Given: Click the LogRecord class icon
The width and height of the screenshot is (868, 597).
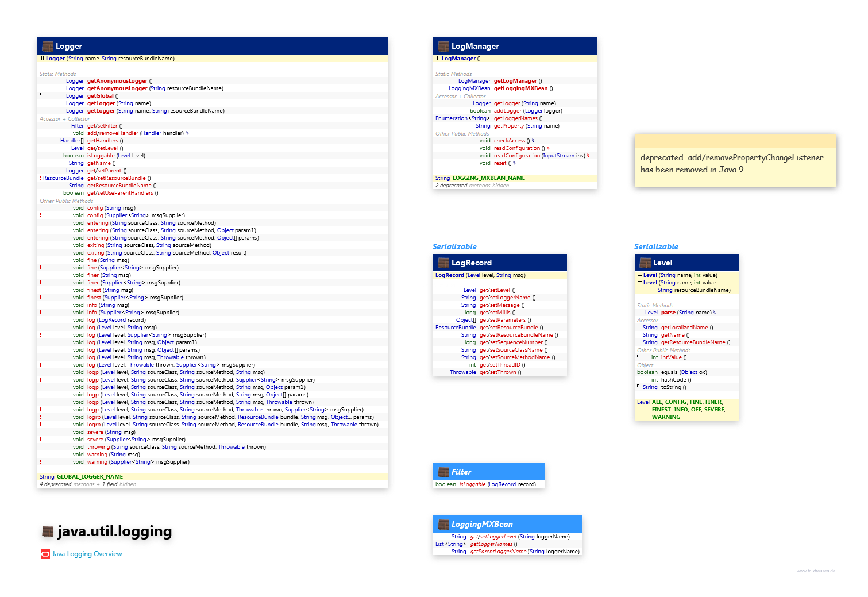Looking at the screenshot, I should point(443,263).
